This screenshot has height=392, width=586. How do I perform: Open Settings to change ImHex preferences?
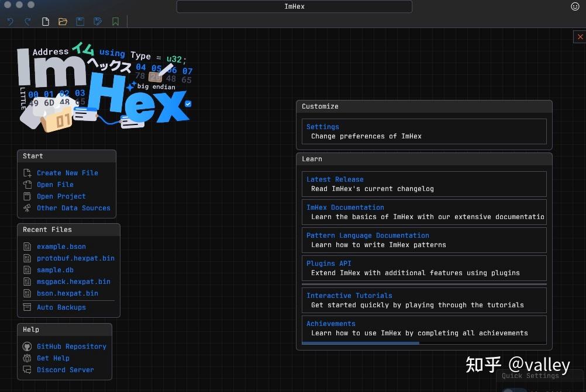click(x=323, y=126)
